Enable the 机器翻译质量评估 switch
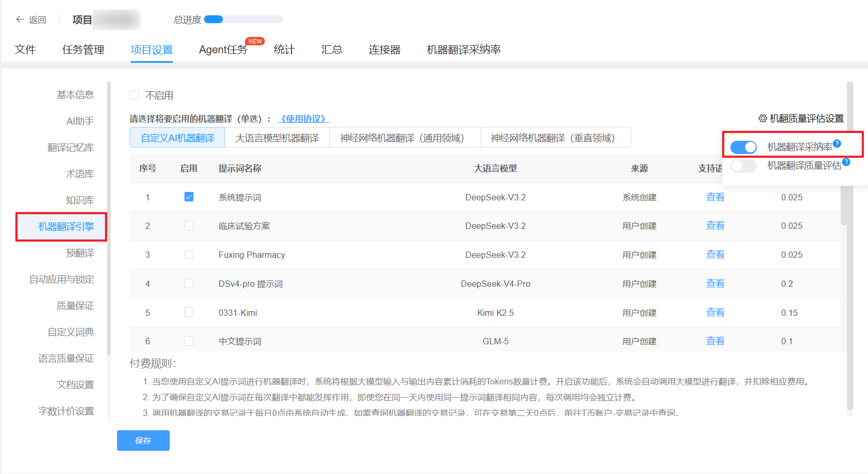This screenshot has width=868, height=474. tap(744, 166)
